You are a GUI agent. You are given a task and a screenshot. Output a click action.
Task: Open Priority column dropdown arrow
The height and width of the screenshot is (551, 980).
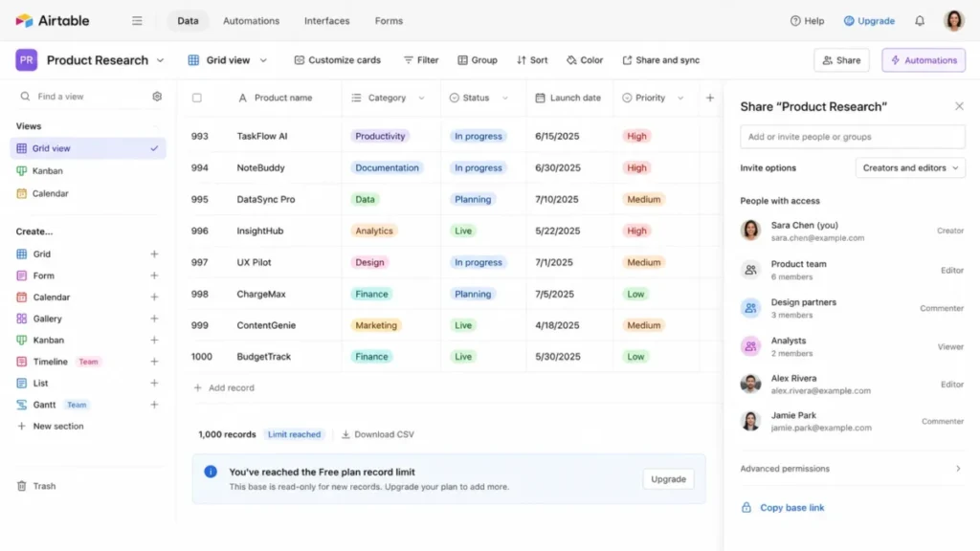pos(680,99)
